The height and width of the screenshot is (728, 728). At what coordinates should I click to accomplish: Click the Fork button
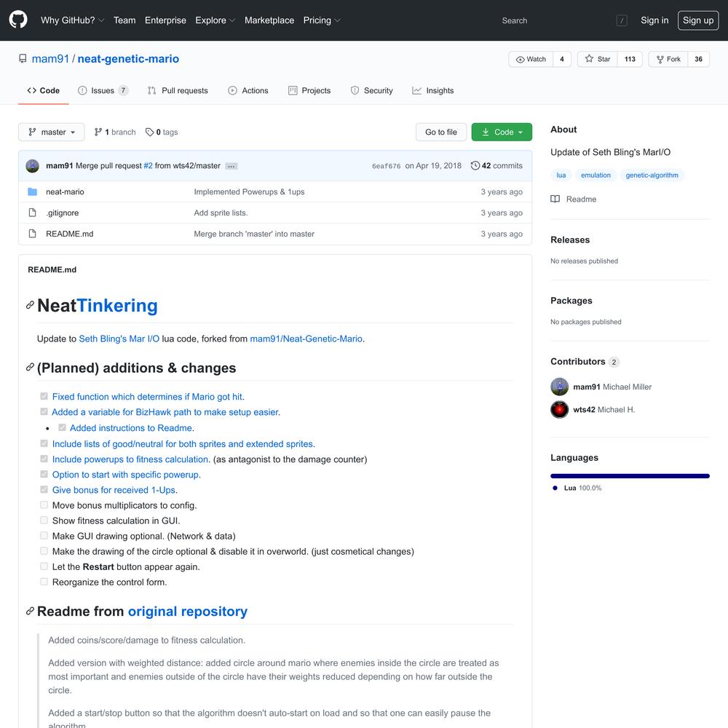pyautogui.click(x=668, y=59)
